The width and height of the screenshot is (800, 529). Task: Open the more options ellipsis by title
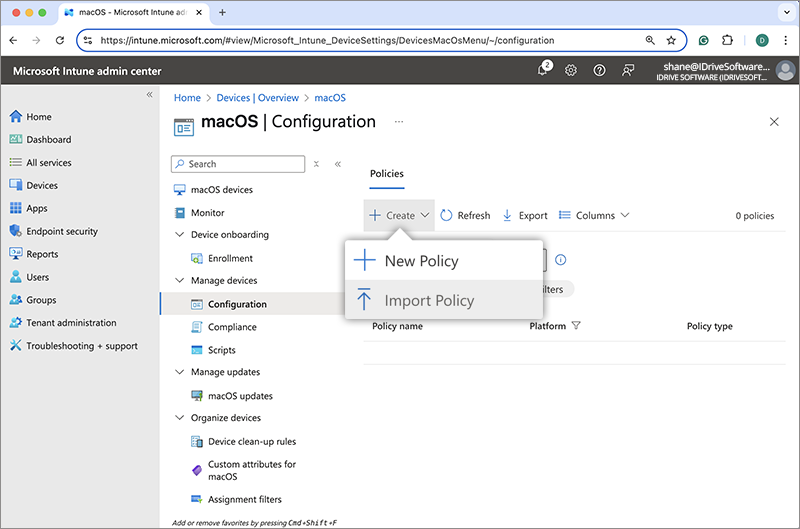[399, 121]
